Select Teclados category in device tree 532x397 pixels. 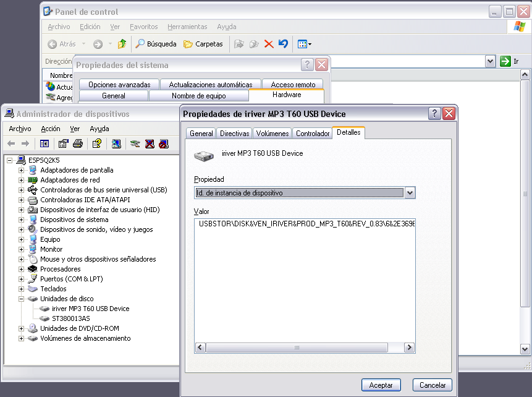coord(53,289)
